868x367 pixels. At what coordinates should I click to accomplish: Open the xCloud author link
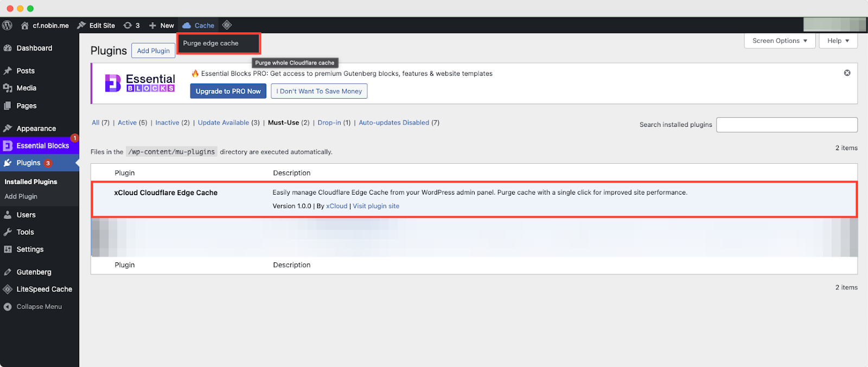point(336,207)
